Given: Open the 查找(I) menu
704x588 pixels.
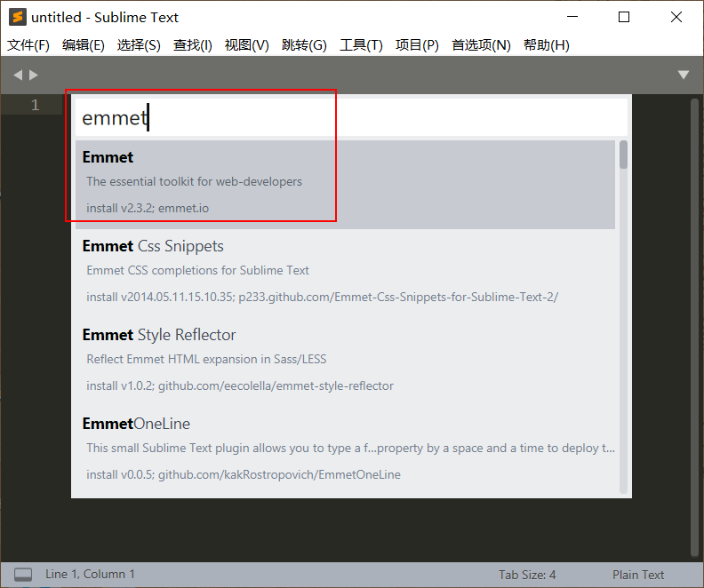Looking at the screenshot, I should (x=193, y=45).
